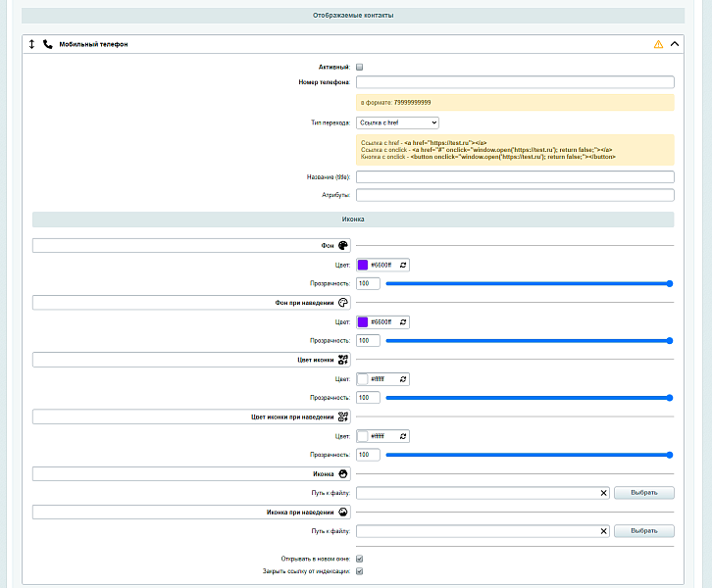The width and height of the screenshot is (712, 588).
Task: Click reset icon for Цвет иконки color
Action: (402, 378)
